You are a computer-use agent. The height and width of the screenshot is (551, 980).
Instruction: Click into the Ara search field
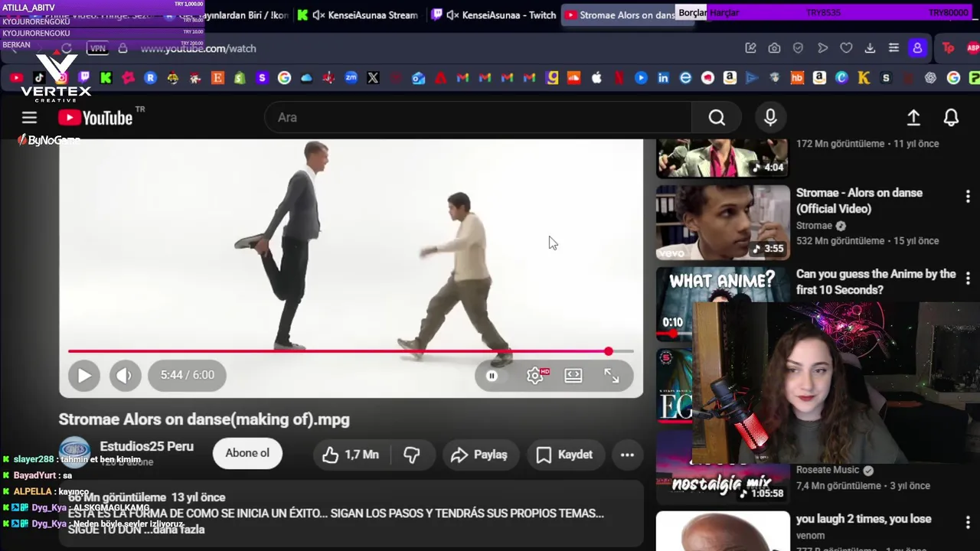click(479, 117)
